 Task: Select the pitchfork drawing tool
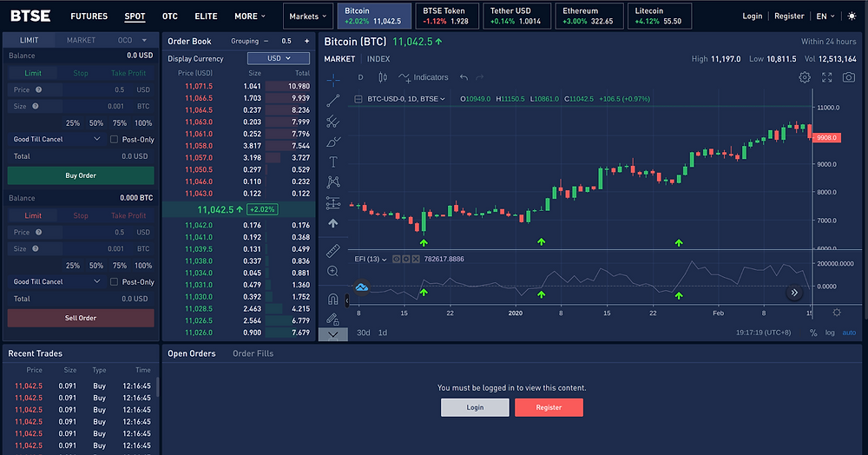point(333,122)
